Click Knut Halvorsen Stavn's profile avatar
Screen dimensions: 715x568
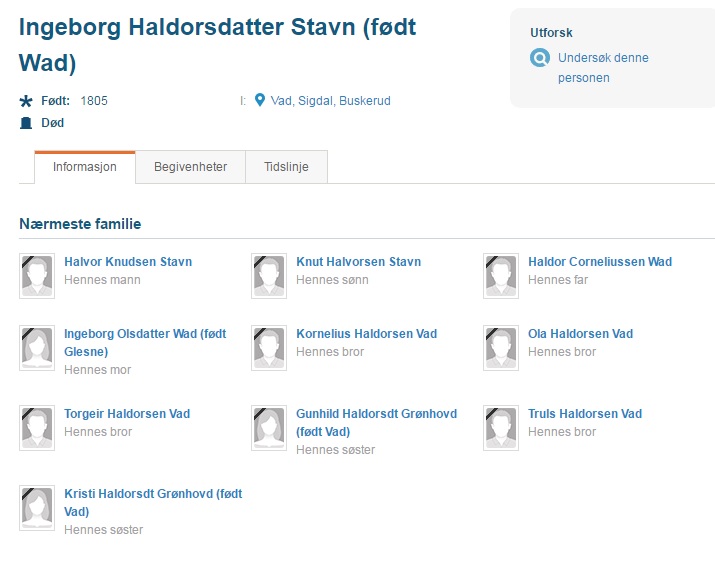(x=269, y=276)
